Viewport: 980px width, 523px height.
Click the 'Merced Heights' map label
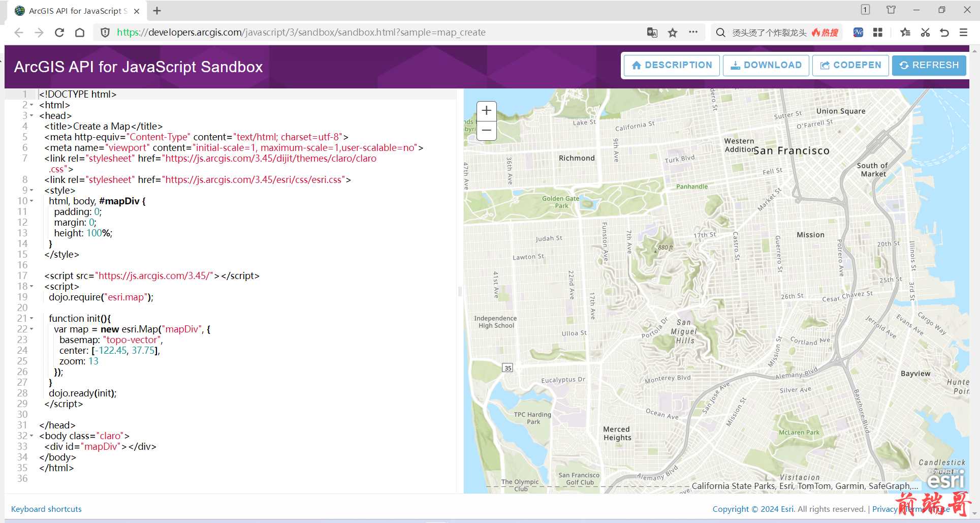[x=617, y=433]
